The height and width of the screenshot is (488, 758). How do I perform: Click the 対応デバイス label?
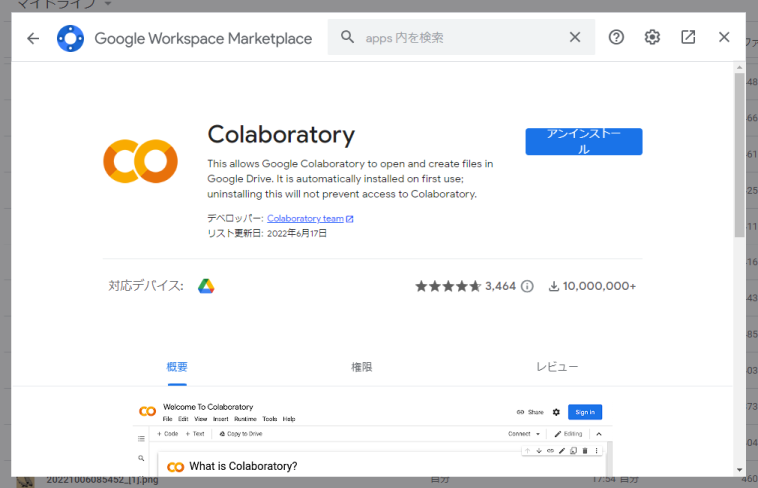(x=146, y=286)
